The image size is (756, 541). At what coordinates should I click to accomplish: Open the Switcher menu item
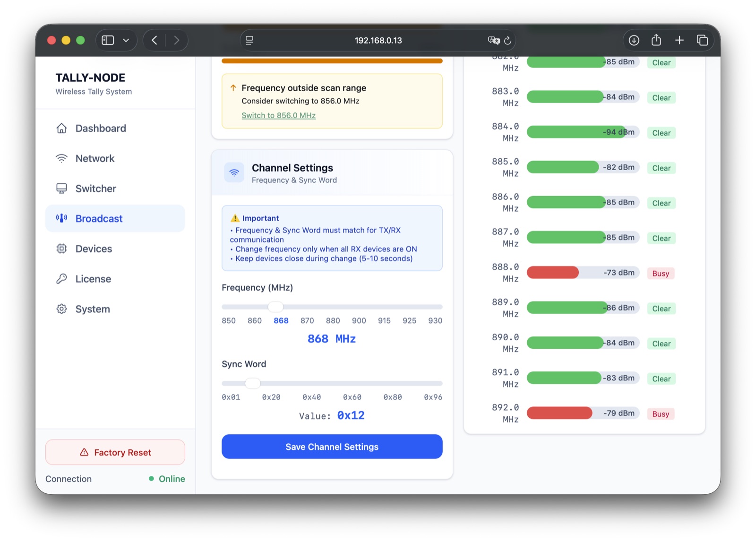115,189
